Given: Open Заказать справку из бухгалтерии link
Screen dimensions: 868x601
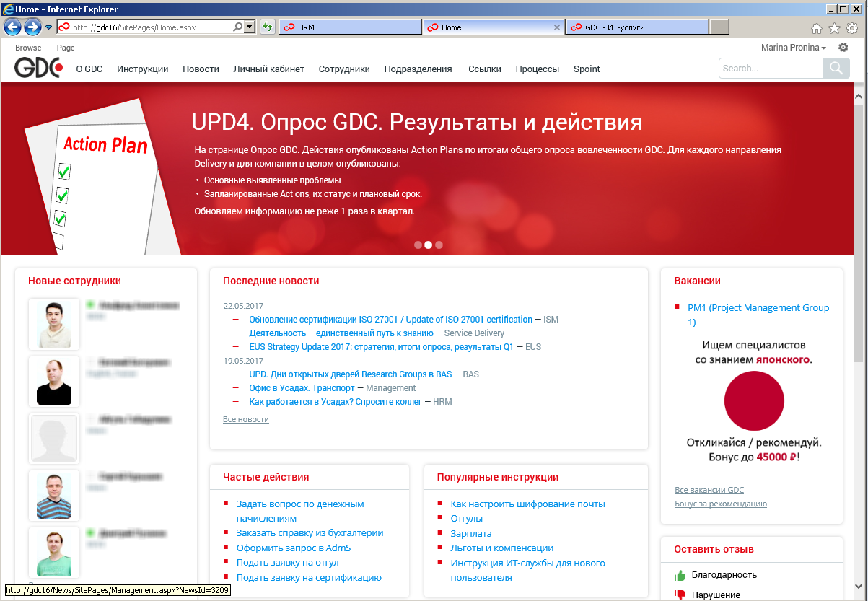Looking at the screenshot, I should click(x=310, y=532).
